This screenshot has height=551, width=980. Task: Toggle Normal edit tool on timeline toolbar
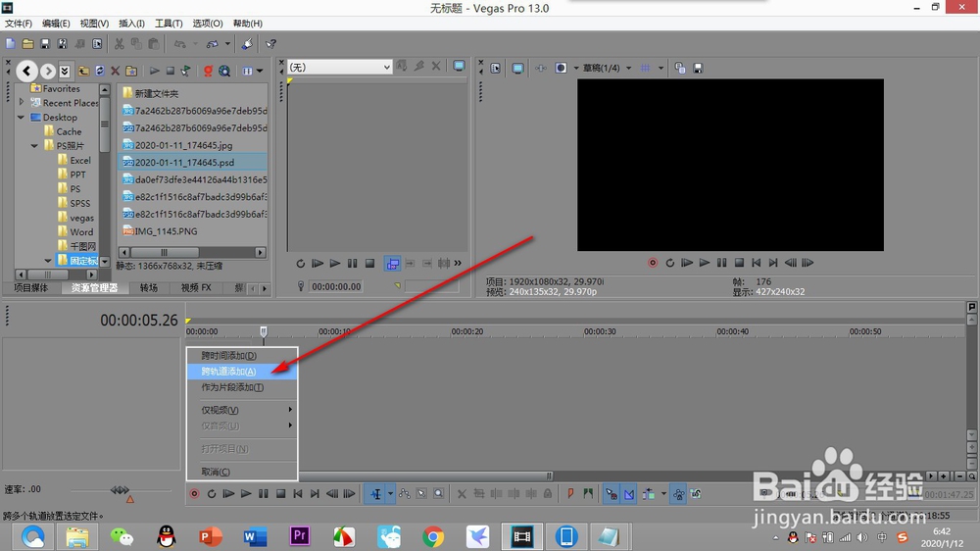(x=375, y=493)
